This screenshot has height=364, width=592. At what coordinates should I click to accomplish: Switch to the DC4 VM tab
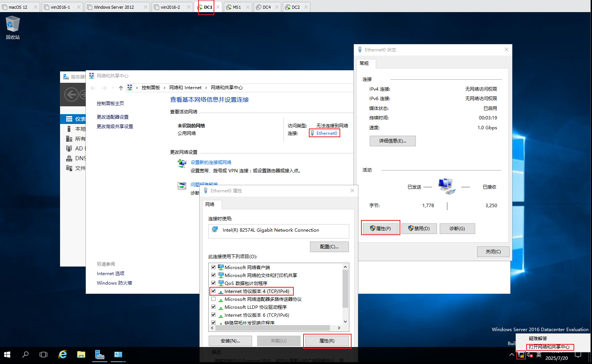267,7
